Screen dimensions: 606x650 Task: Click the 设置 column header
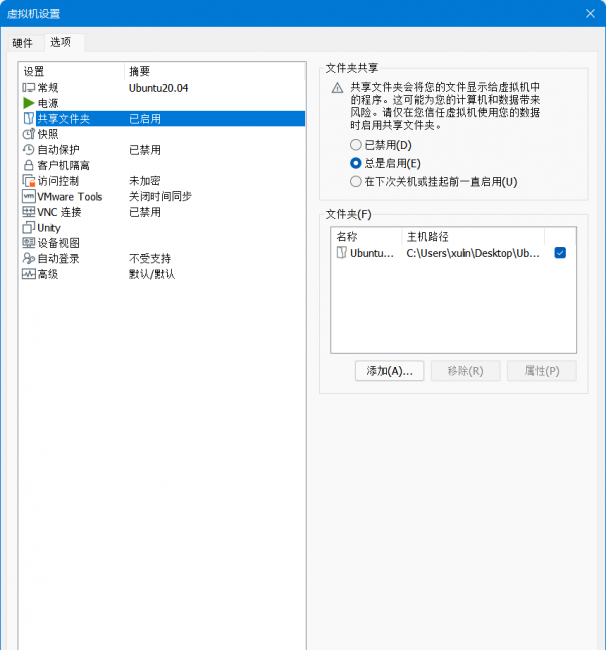click(x=72, y=71)
